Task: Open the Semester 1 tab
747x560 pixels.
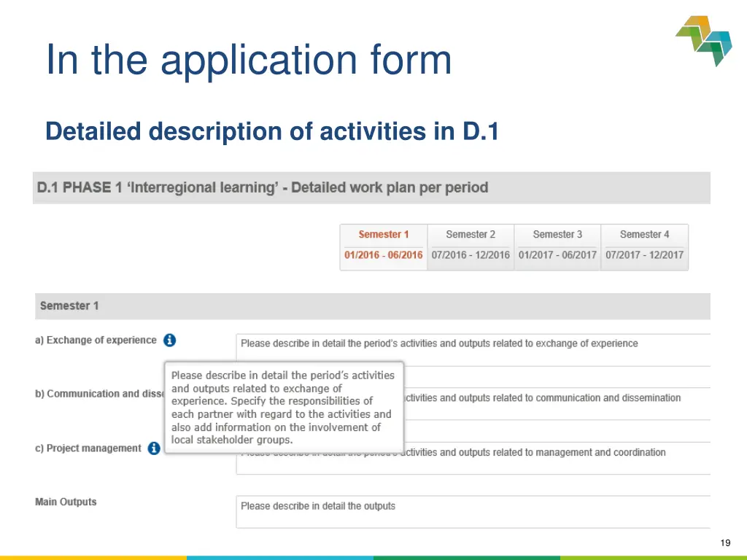Action: (384, 247)
